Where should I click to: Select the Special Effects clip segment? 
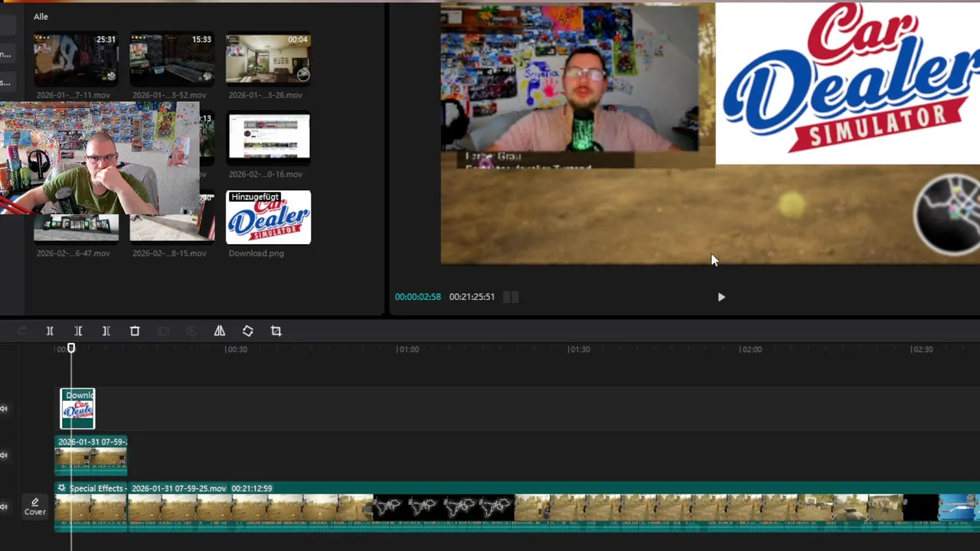90,507
